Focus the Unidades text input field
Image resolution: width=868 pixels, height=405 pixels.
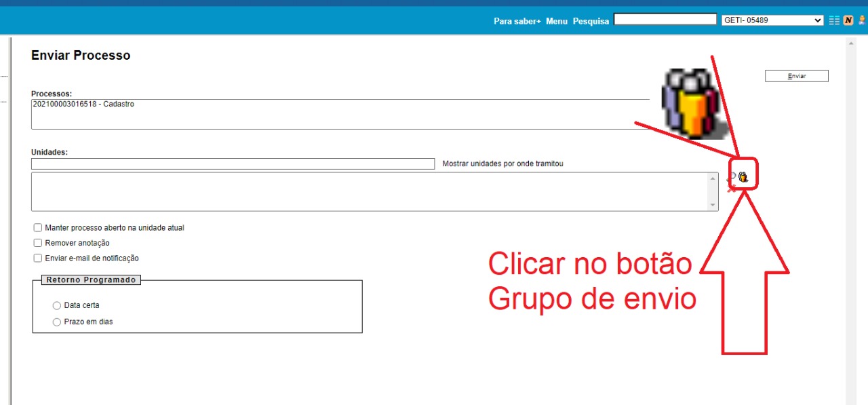(x=233, y=163)
